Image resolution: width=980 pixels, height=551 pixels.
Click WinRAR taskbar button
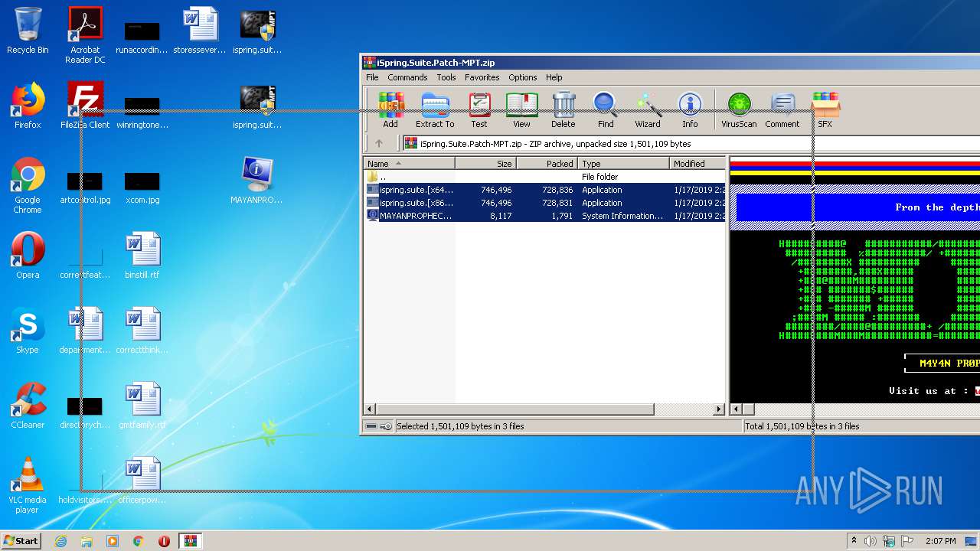[191, 541]
